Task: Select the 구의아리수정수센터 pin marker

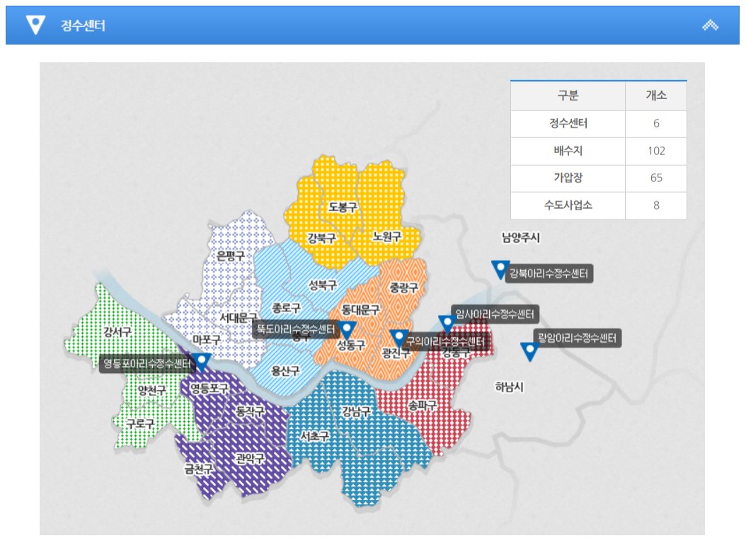Action: tap(398, 338)
